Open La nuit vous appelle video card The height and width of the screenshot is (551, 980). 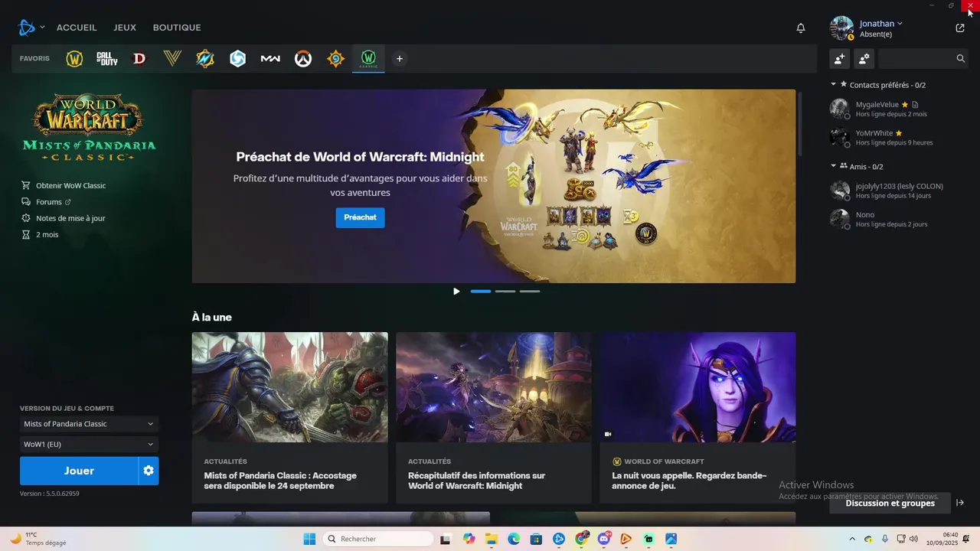click(x=697, y=418)
